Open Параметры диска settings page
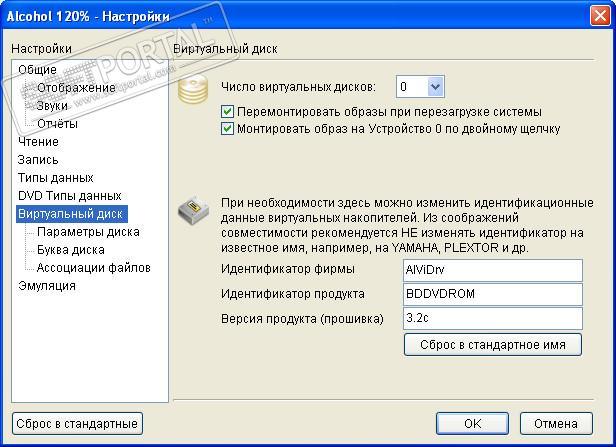The height and width of the screenshot is (447, 616). [88, 232]
